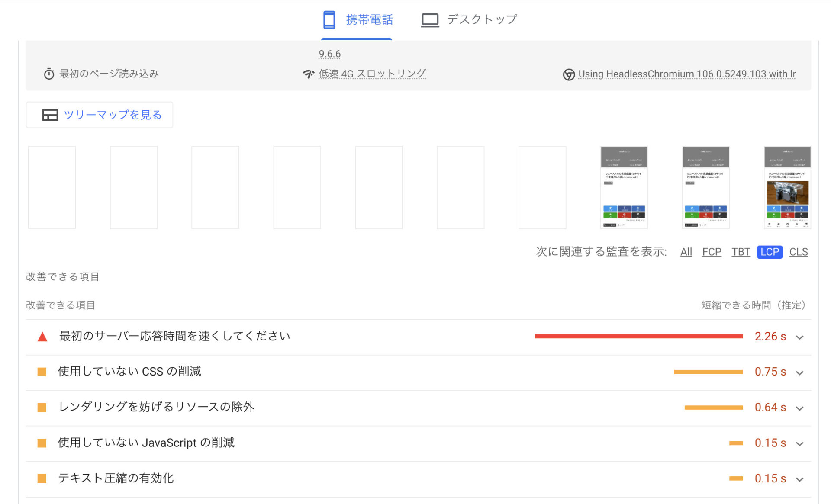Select the LCP audit filter

click(769, 252)
